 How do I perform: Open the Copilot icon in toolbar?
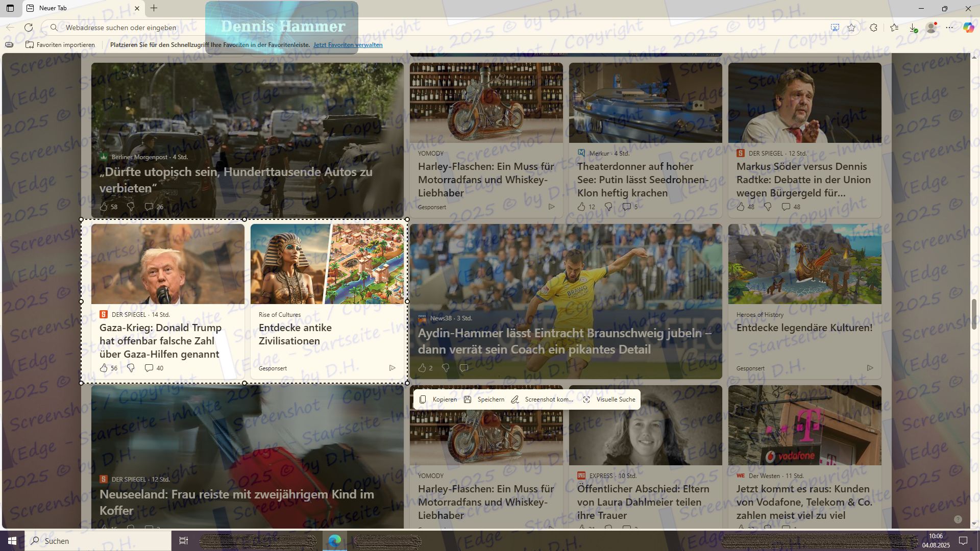(968, 28)
